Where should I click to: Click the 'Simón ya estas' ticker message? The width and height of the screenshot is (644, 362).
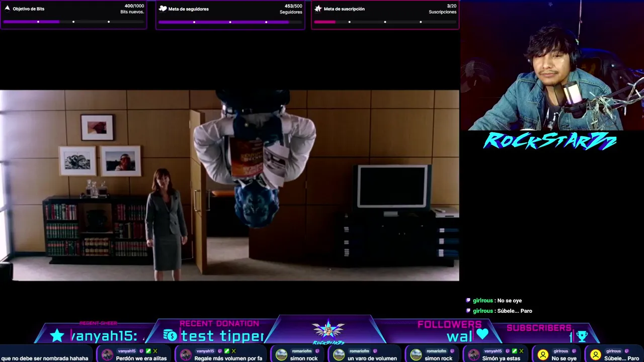coord(501,358)
